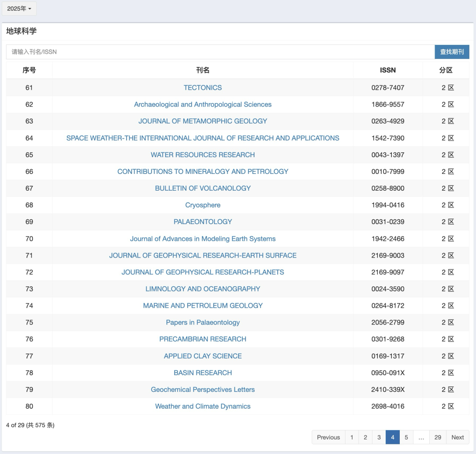Image resolution: width=476 pixels, height=454 pixels.
Task: Open Archaeological and Anthropological Sciences link
Action: tap(203, 104)
